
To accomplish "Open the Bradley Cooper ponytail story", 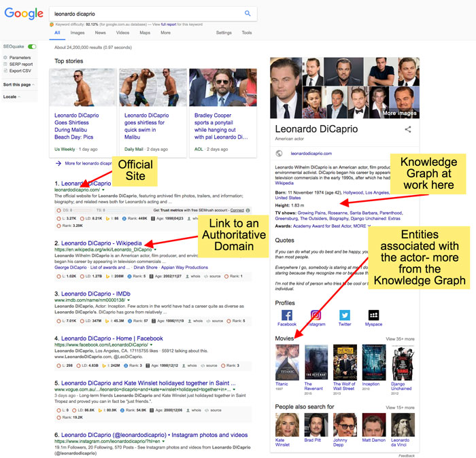I will point(221,126).
